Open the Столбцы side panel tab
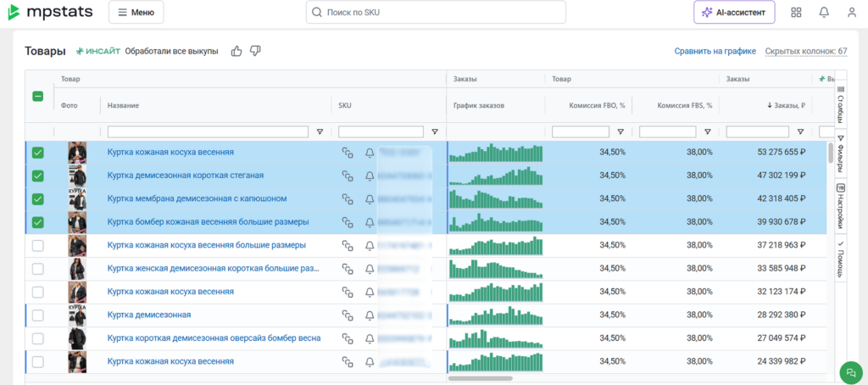This screenshot has height=385, width=868. pos(840,104)
